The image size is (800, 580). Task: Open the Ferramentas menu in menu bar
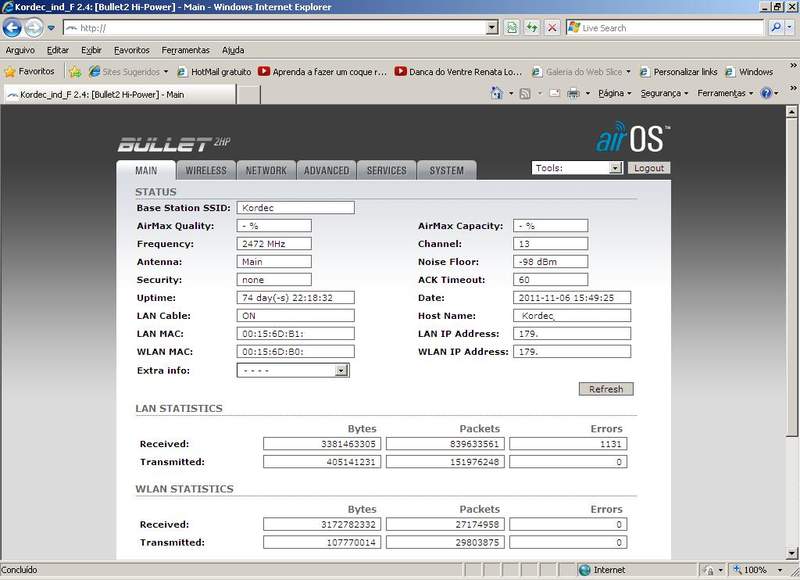click(x=186, y=50)
